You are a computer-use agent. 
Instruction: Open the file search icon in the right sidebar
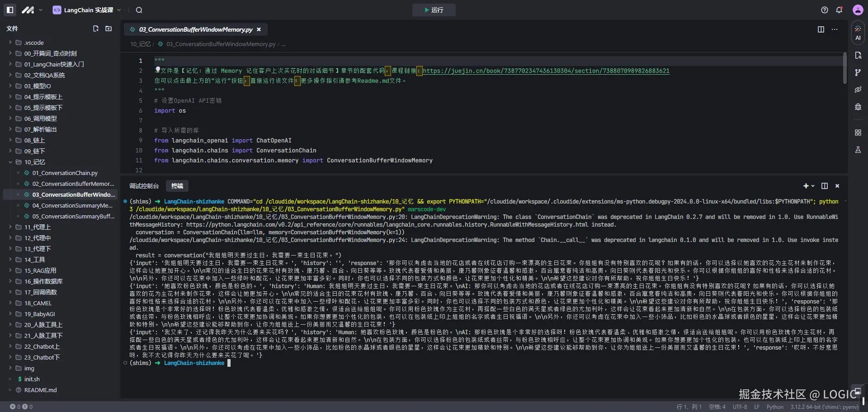click(x=858, y=55)
